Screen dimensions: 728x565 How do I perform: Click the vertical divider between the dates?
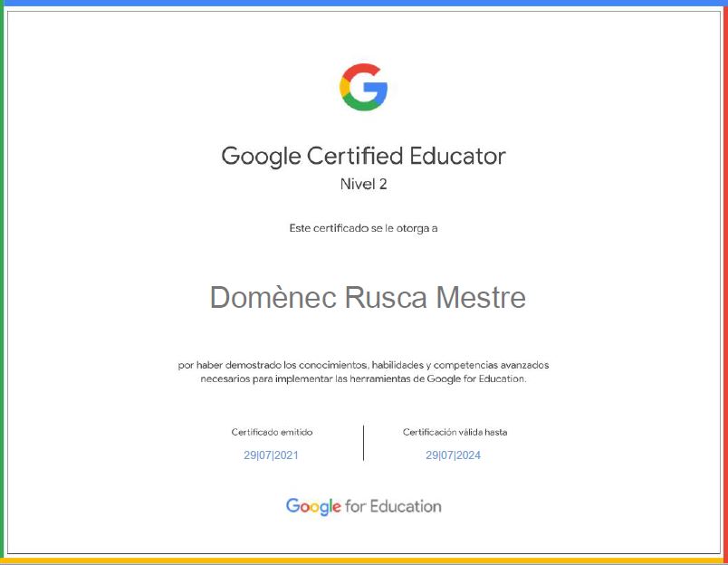point(363,444)
